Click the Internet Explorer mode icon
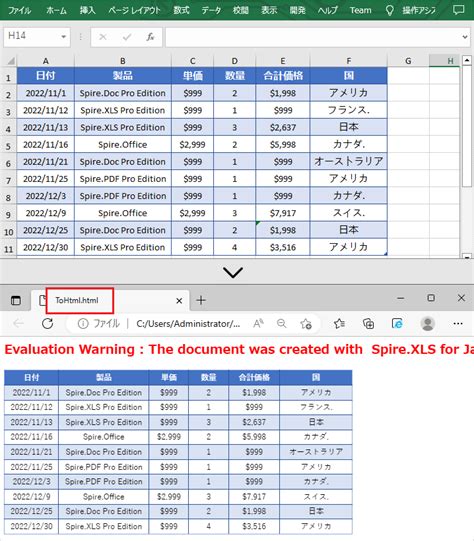The height and width of the screenshot is (541, 474). [x=397, y=324]
